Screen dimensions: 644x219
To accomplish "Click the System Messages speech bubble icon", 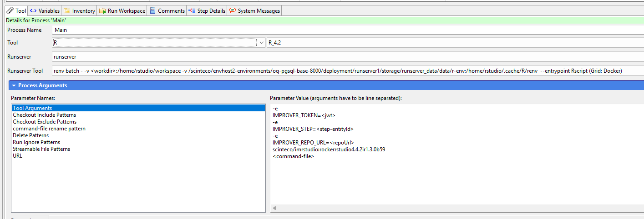I will 233,10.
